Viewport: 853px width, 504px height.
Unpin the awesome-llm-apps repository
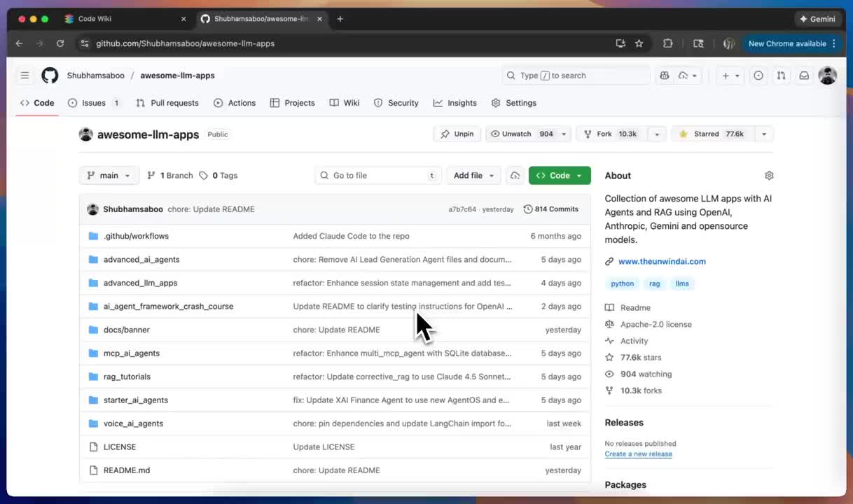[x=457, y=134]
